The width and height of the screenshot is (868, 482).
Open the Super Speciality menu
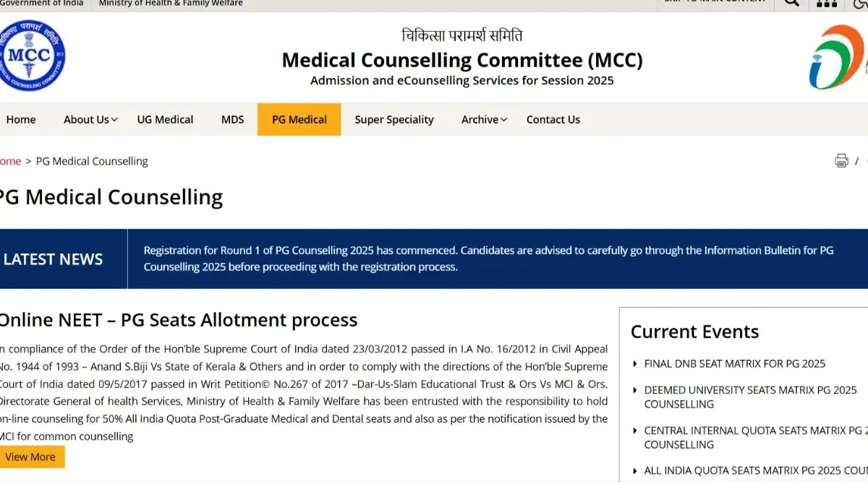394,120
